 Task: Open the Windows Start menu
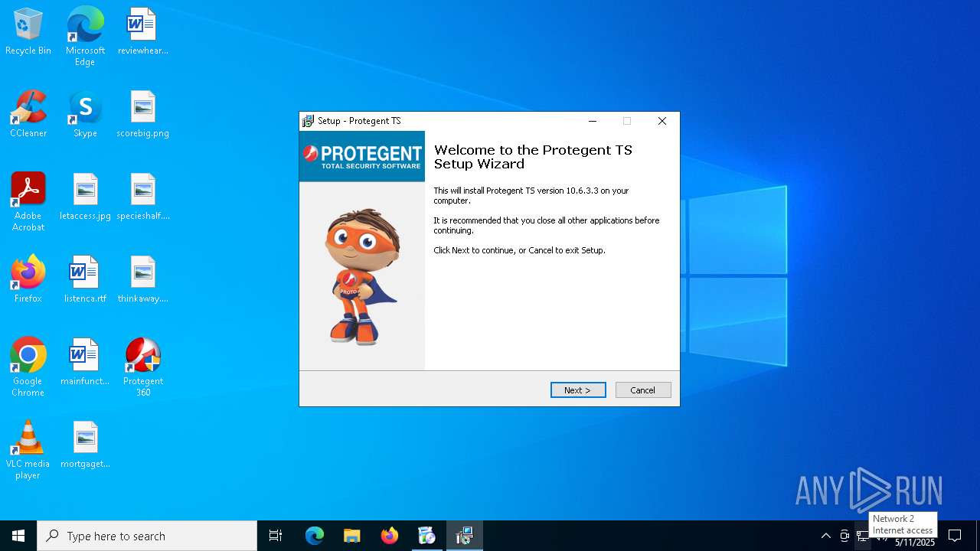click(18, 536)
